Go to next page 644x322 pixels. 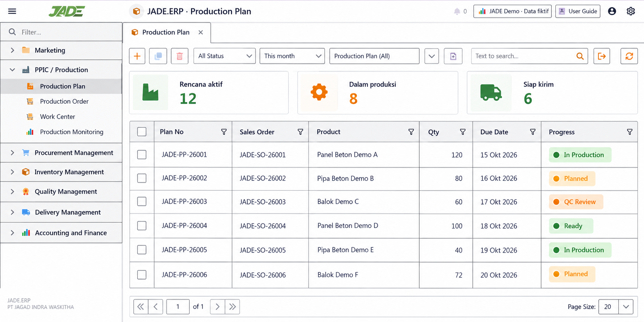coord(217,307)
